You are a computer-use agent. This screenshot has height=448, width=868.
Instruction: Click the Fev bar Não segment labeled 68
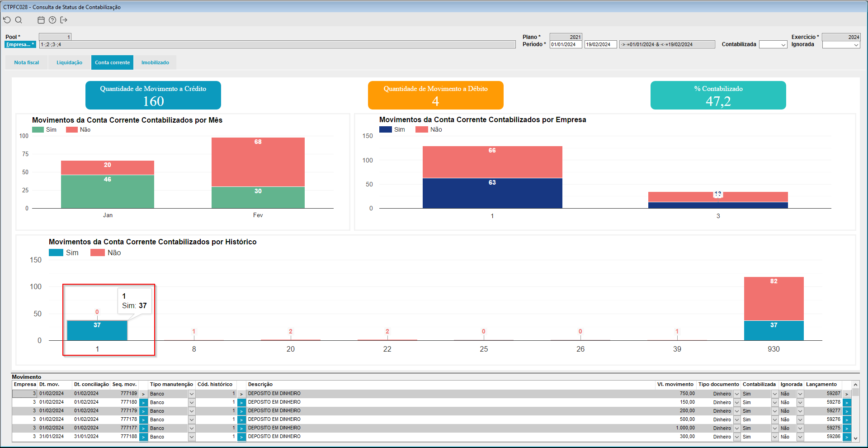tap(258, 162)
